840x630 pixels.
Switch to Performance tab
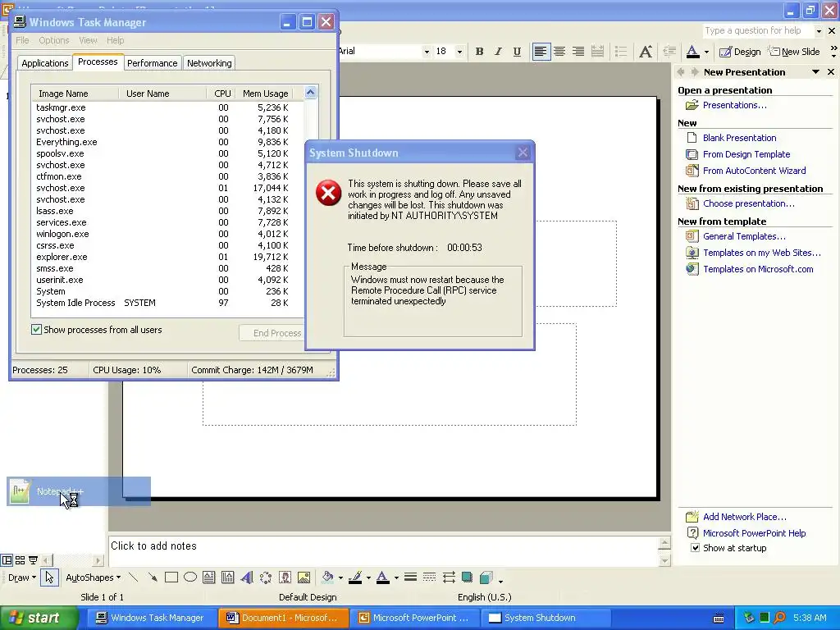pyautogui.click(x=152, y=62)
